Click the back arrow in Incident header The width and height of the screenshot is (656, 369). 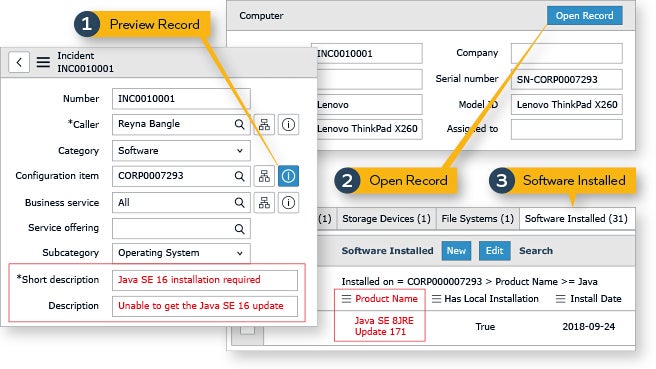click(x=19, y=62)
